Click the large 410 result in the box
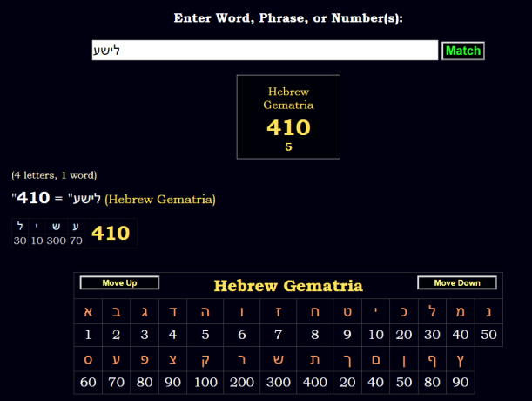532x401 pixels. click(x=288, y=128)
